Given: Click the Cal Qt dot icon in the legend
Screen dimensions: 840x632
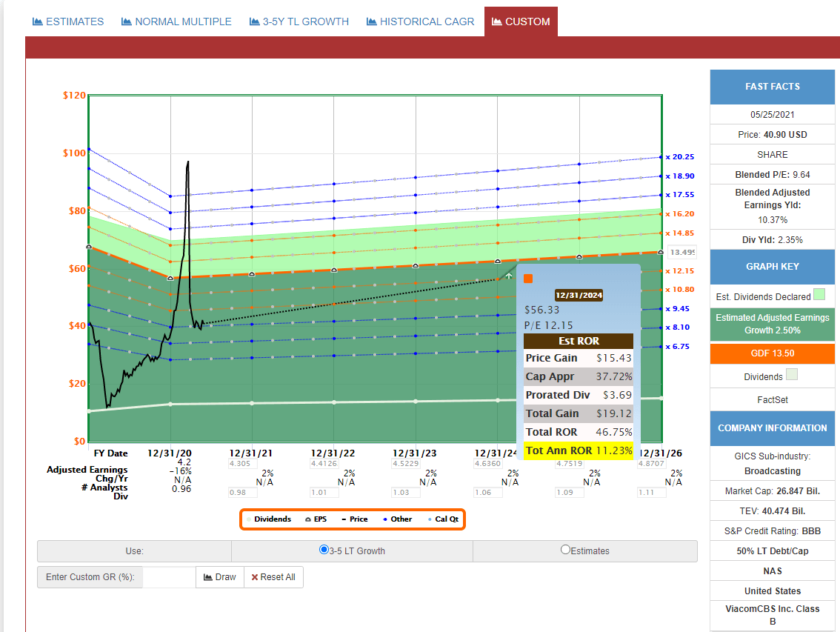Looking at the screenshot, I should coord(429,519).
